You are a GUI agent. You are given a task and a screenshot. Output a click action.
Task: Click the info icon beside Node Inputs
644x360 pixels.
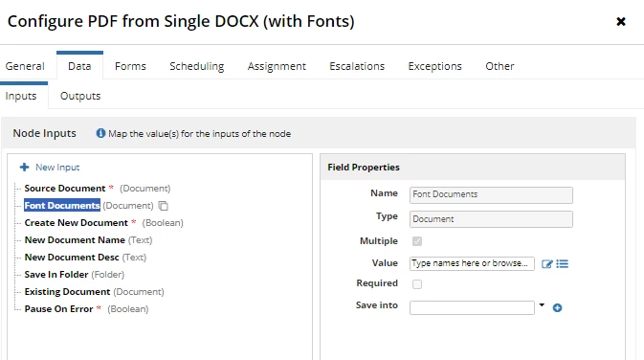[x=100, y=133]
